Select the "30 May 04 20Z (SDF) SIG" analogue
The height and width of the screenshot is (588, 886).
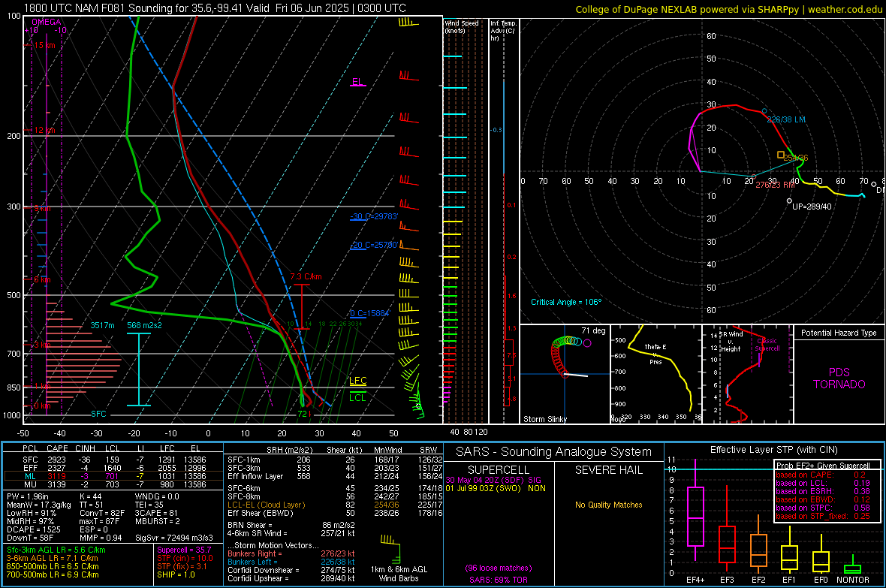click(493, 480)
